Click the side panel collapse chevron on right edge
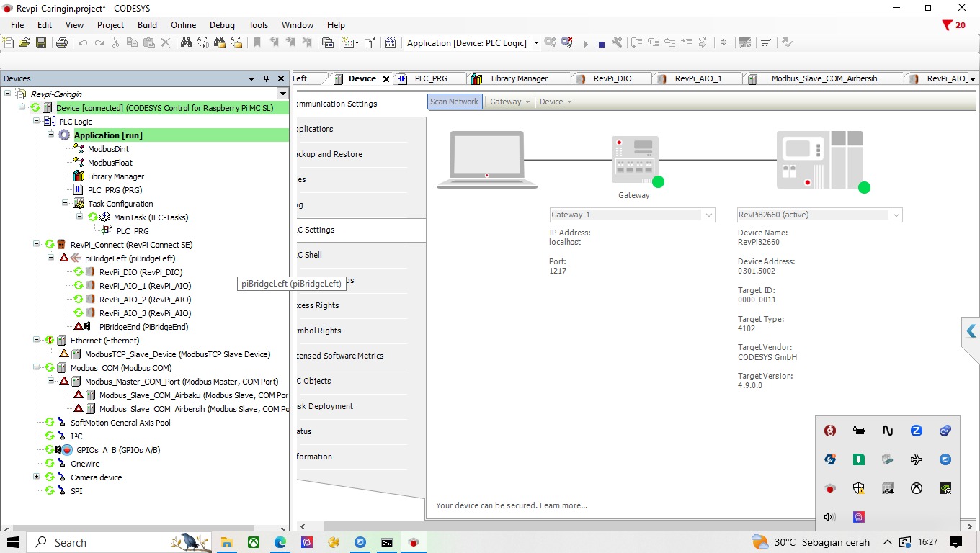This screenshot has height=553, width=980. (971, 331)
